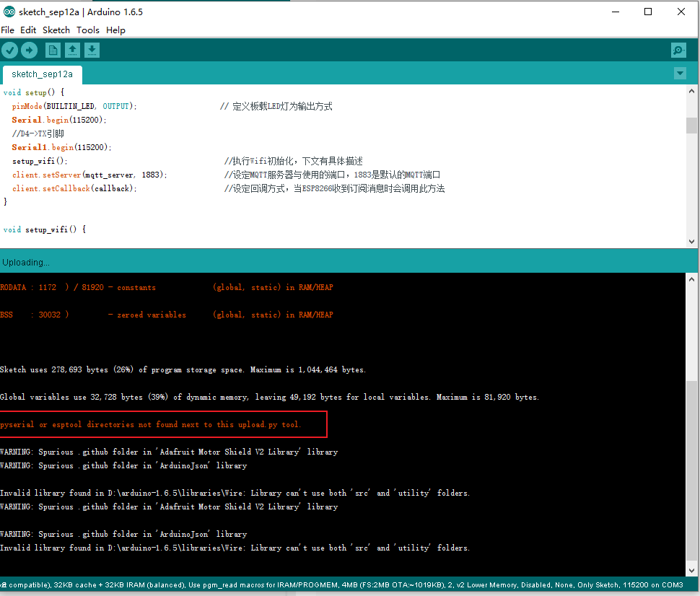Open the Help menu

click(x=115, y=30)
